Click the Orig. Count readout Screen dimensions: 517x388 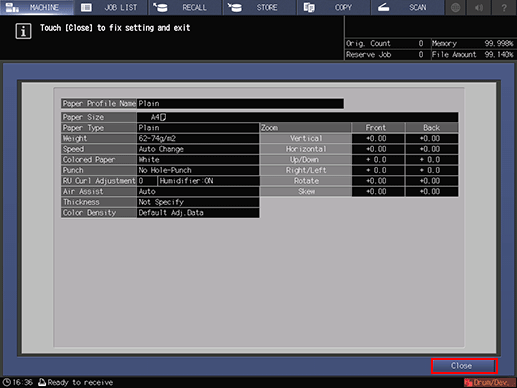pyautogui.click(x=387, y=44)
